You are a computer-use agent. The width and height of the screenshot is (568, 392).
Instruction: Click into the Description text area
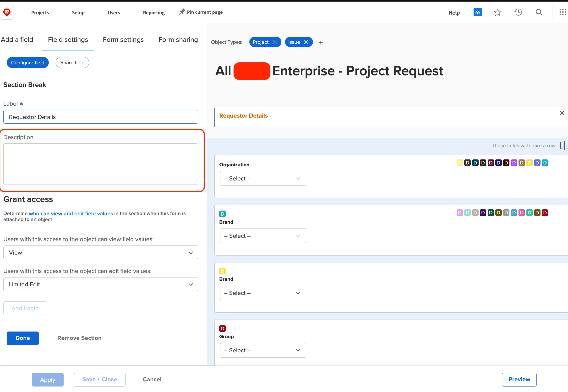tap(100, 164)
